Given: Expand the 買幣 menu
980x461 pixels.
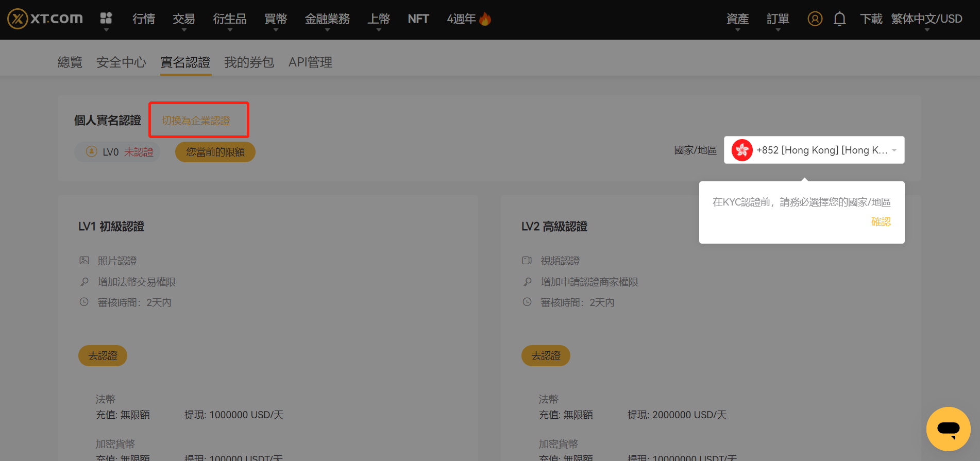Looking at the screenshot, I should pyautogui.click(x=276, y=19).
